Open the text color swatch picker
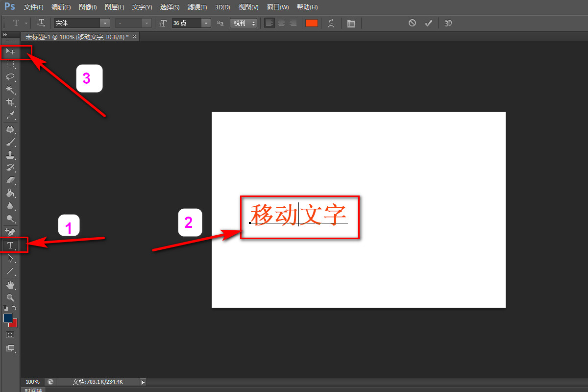588x392 pixels. click(x=312, y=23)
